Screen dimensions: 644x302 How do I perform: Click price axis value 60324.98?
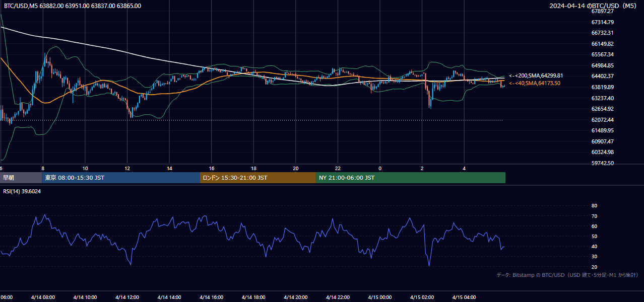pyautogui.click(x=602, y=152)
